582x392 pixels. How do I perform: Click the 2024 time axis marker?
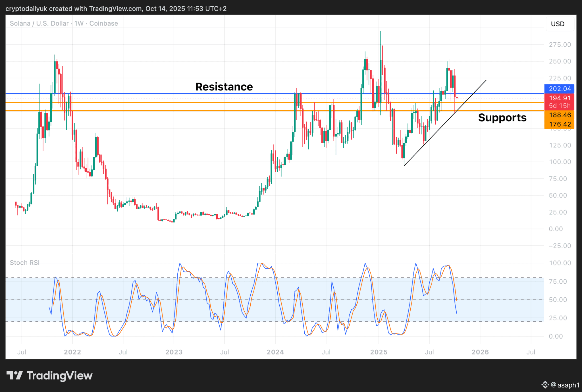[x=275, y=352]
